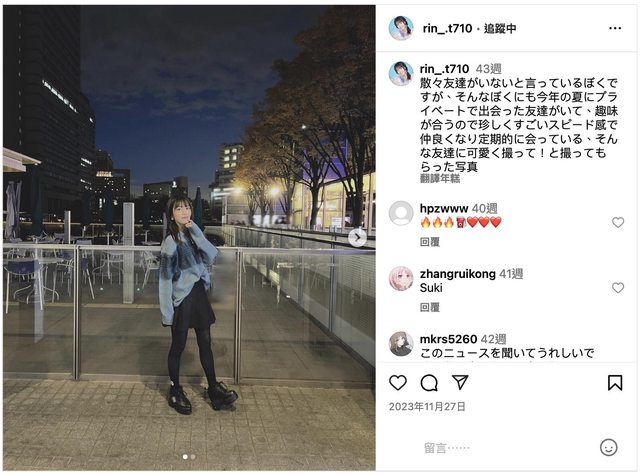The width and height of the screenshot is (640, 475).
Task: Click the comment input field
Action: click(x=506, y=448)
